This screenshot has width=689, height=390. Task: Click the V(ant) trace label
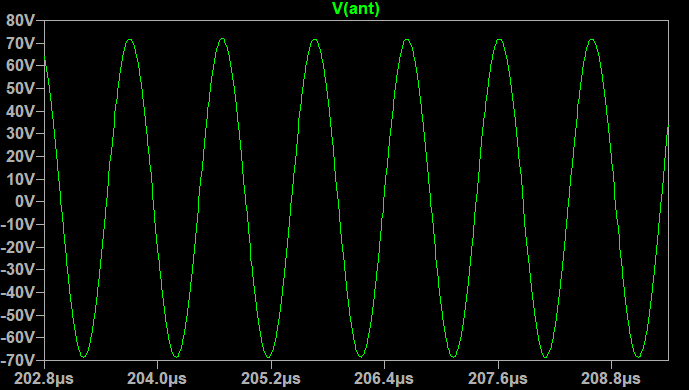pos(356,8)
